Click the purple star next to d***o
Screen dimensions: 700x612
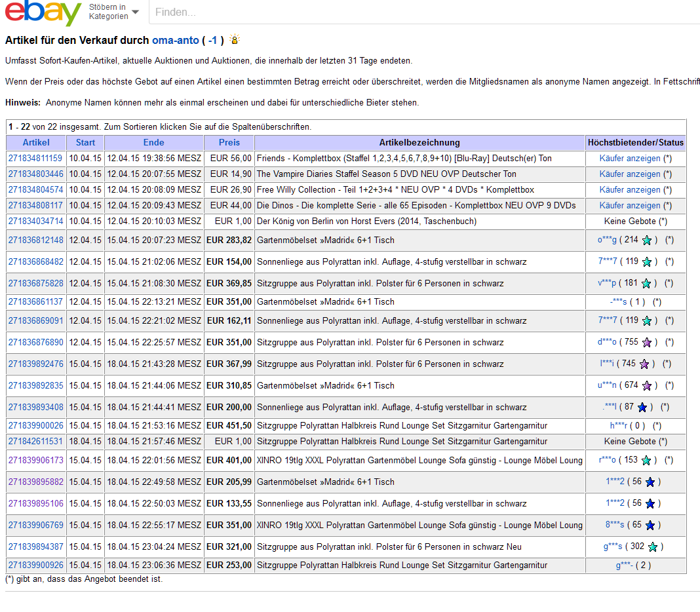[x=647, y=343]
